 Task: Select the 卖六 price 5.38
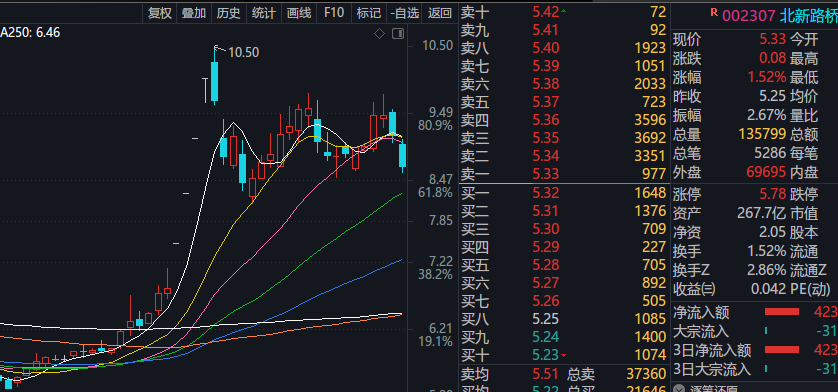click(x=546, y=84)
